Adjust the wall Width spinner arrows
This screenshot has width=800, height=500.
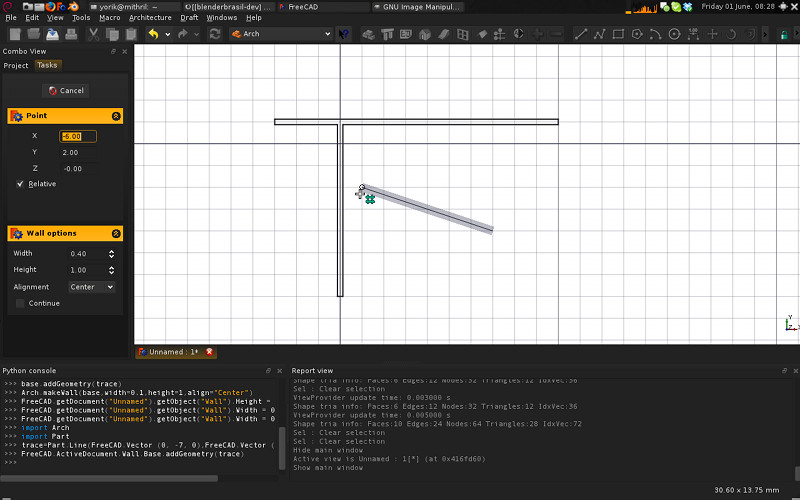coord(110,253)
